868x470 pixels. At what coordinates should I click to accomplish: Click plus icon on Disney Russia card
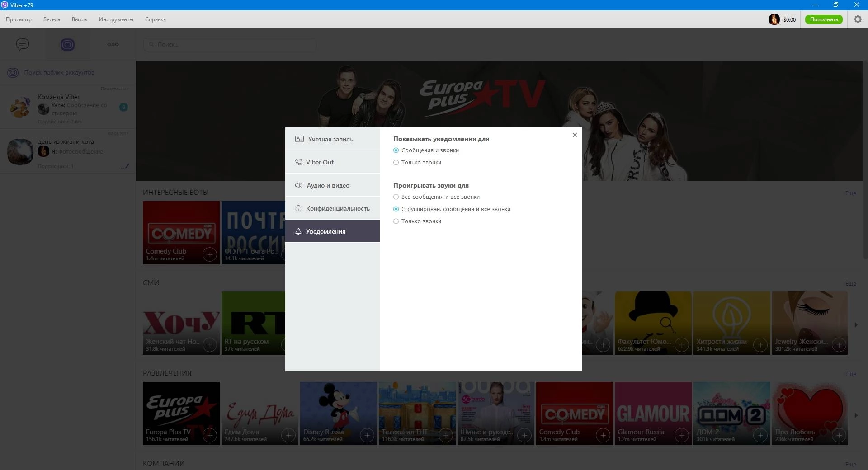click(x=367, y=436)
